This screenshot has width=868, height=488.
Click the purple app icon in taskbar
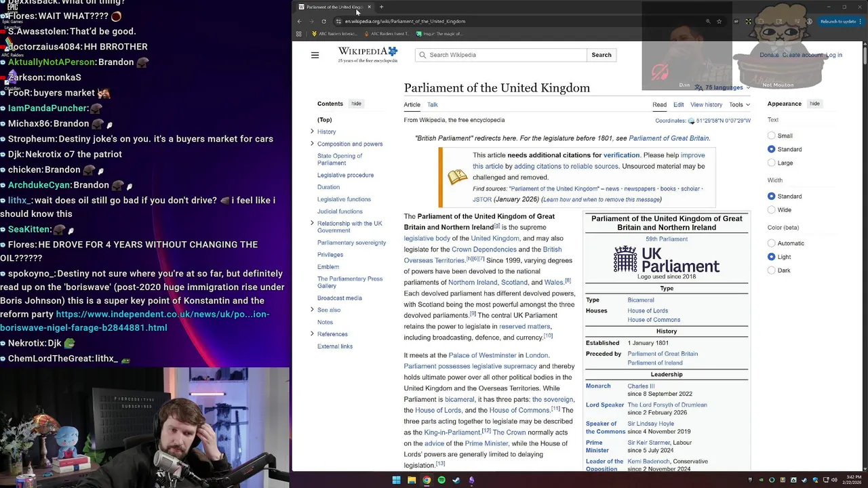point(471,480)
